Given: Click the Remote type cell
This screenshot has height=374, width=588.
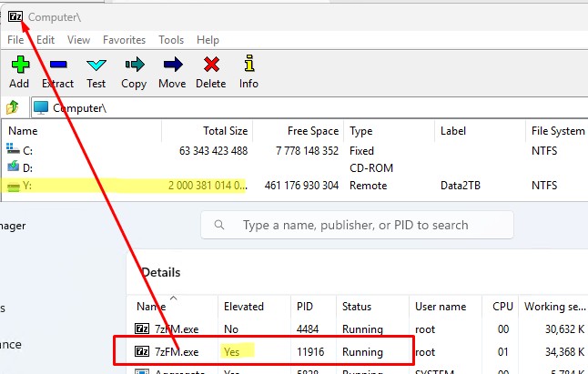Looking at the screenshot, I should coord(368,186).
